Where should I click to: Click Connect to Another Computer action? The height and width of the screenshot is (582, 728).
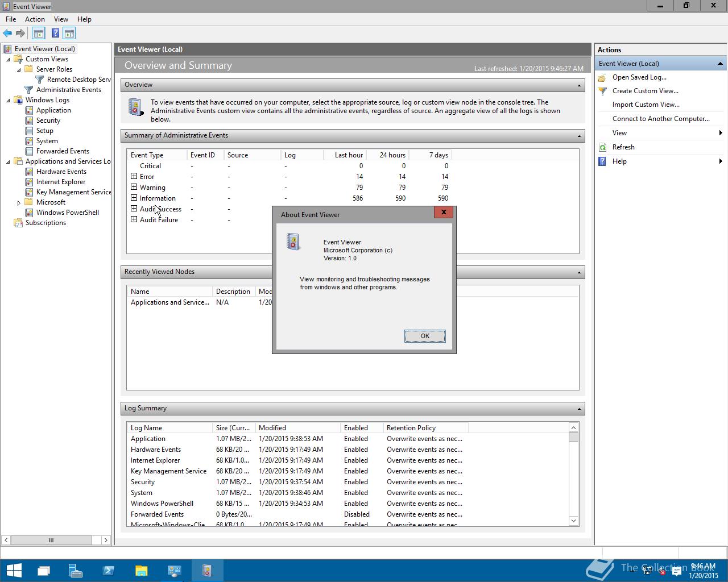661,119
